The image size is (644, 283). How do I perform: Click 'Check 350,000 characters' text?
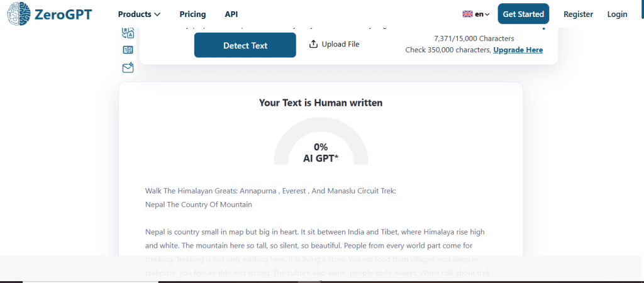click(448, 50)
